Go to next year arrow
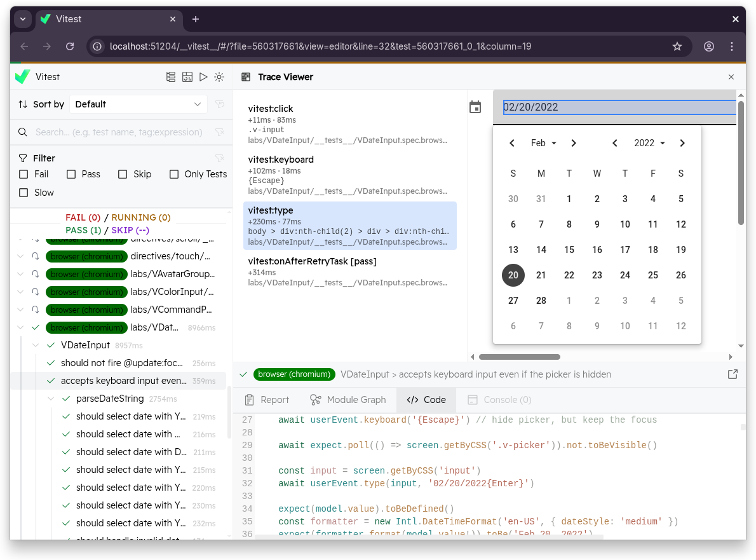The width and height of the screenshot is (756, 560). coord(682,143)
